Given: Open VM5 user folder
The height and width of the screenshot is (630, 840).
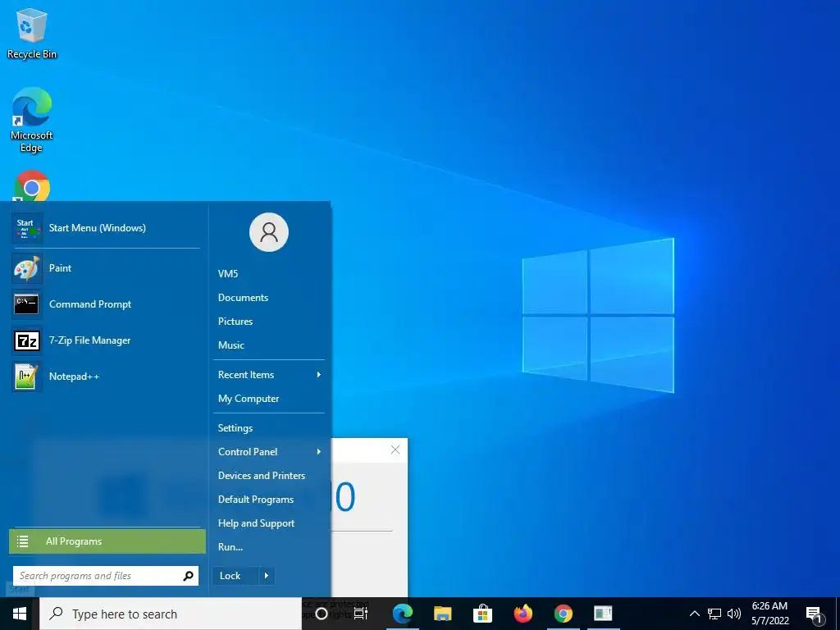Looking at the screenshot, I should [228, 274].
